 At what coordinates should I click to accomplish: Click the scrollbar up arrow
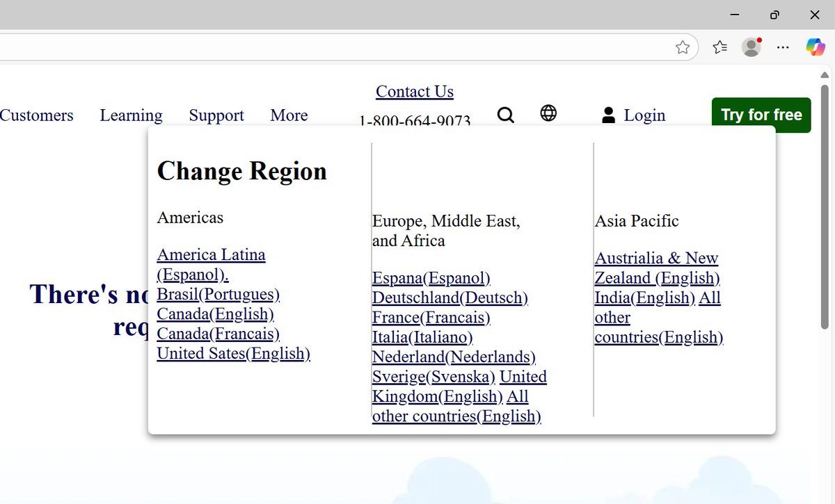(x=825, y=74)
